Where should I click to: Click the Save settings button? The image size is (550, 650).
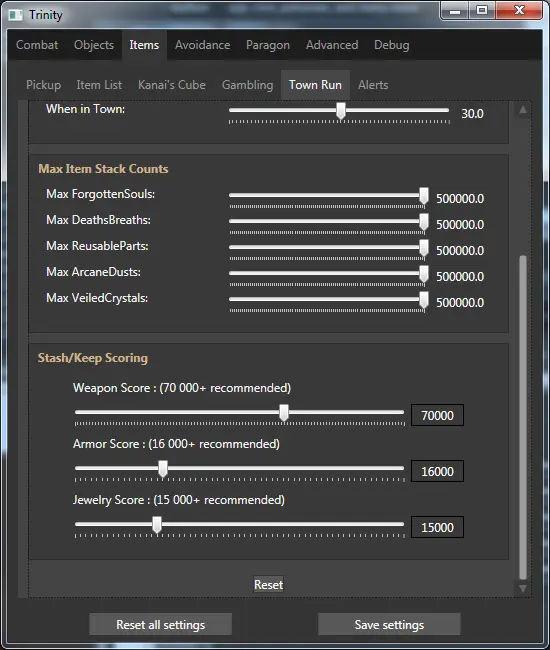pyautogui.click(x=389, y=624)
